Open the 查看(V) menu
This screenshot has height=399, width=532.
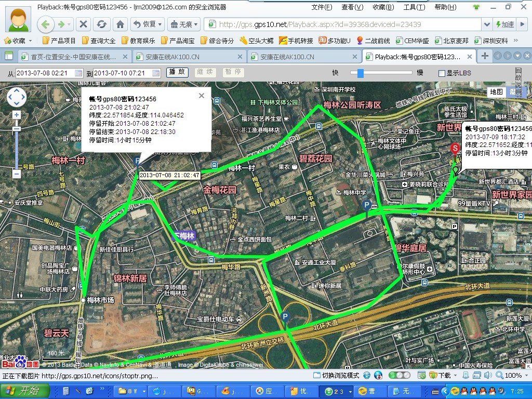[353, 7]
